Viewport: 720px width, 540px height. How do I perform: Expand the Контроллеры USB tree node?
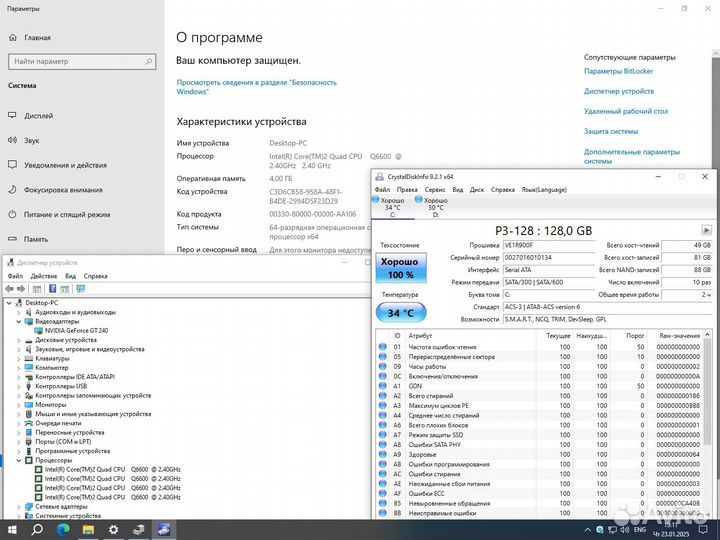click(19, 386)
